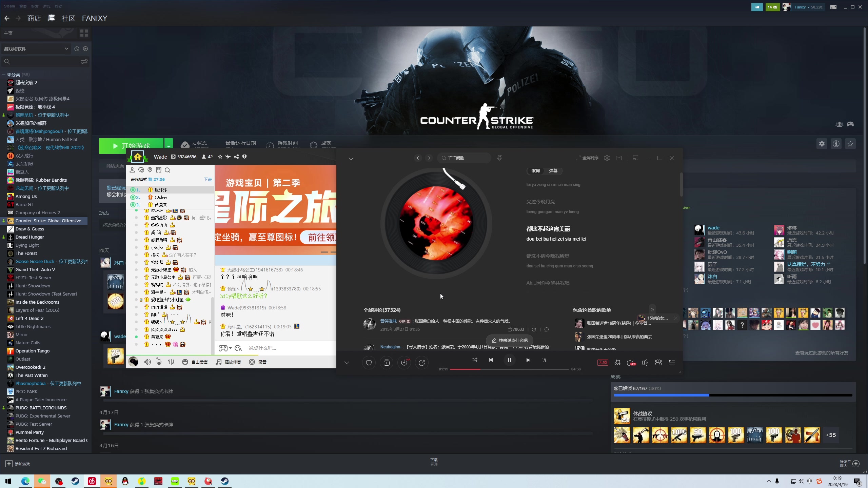
Task: Open the play queue list icon
Action: point(672,363)
